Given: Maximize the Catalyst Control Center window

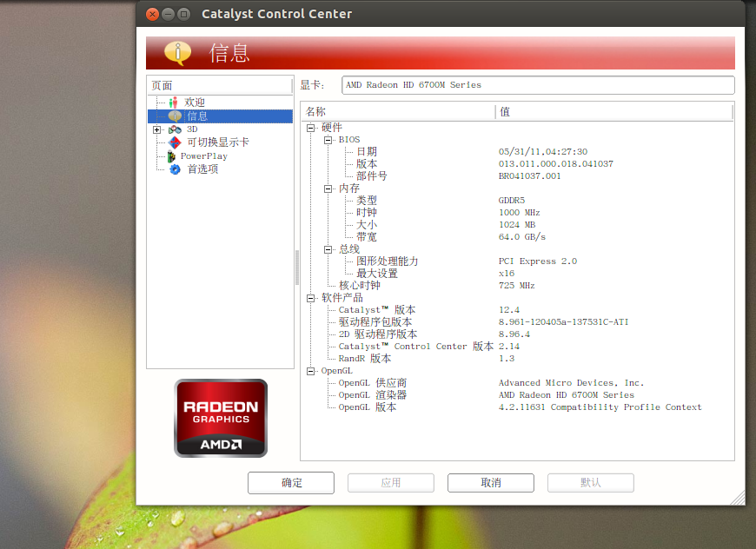Looking at the screenshot, I should pyautogui.click(x=183, y=14).
